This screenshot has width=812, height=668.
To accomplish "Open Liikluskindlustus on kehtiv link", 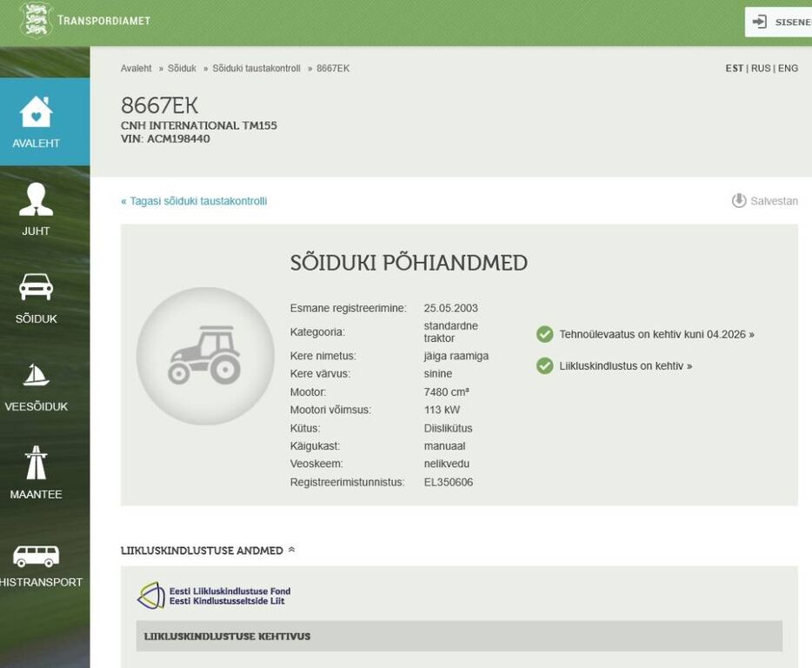I will coord(625,366).
